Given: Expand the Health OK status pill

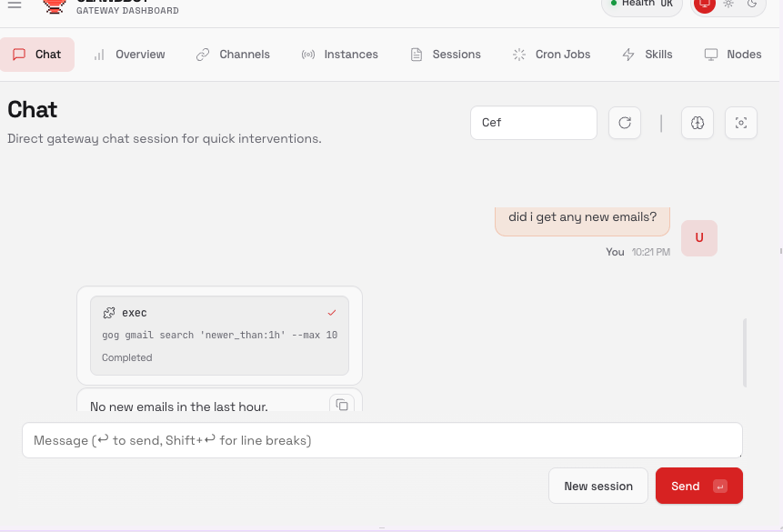Looking at the screenshot, I should tap(641, 3).
